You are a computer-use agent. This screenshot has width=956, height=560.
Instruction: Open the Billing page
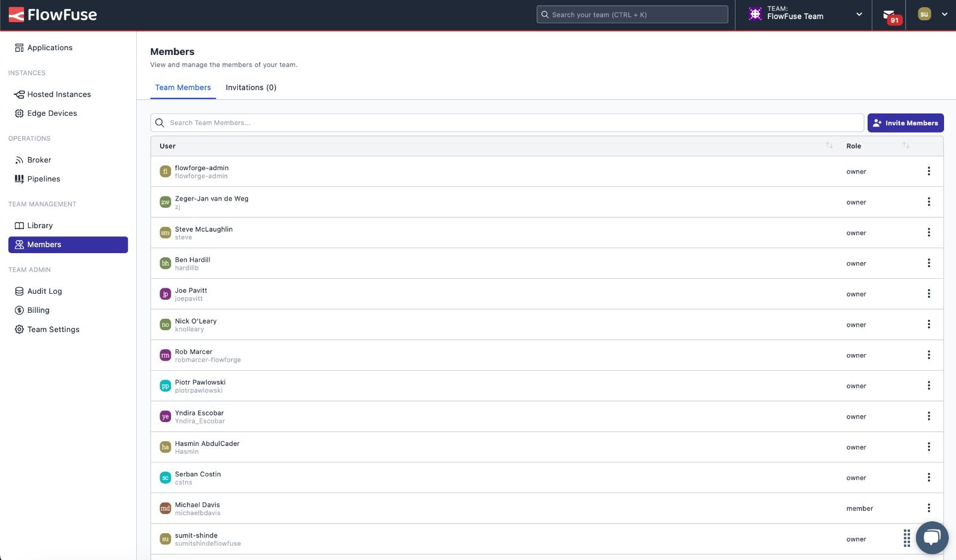coord(38,310)
